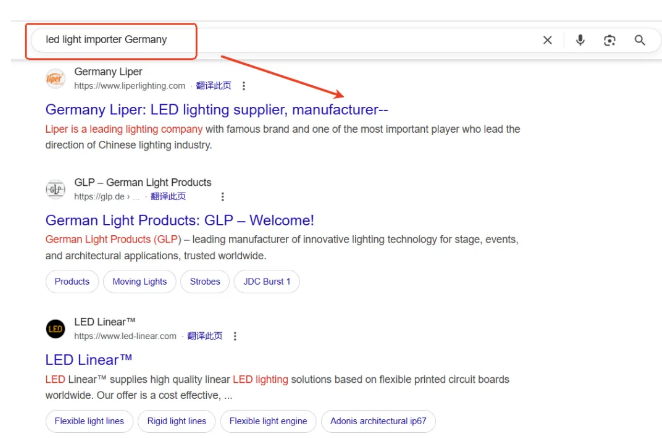The image size is (662, 438).
Task: Select the JDC Burst 1 chip
Action: point(267,282)
